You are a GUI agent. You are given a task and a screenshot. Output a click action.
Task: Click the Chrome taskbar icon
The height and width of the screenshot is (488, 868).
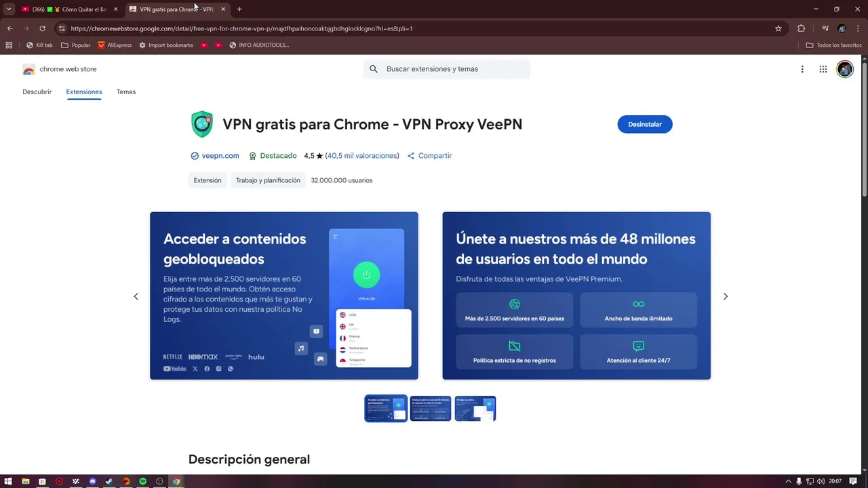tap(176, 481)
